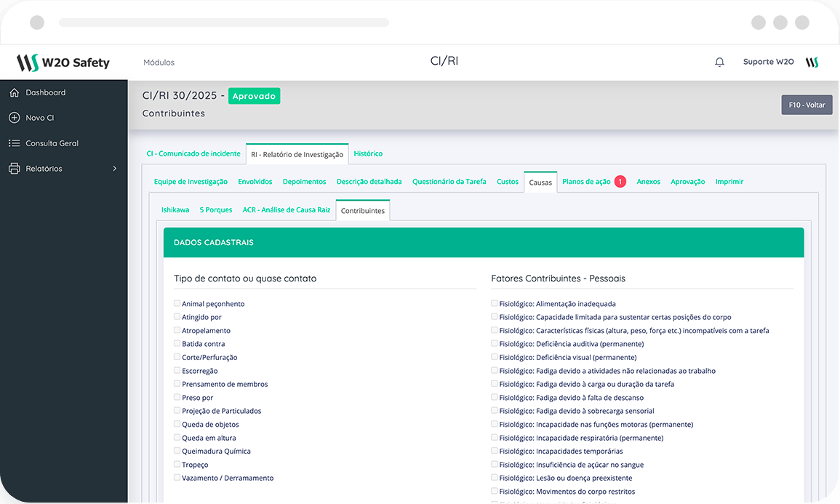Click the Consulta Geral list icon

[14, 143]
